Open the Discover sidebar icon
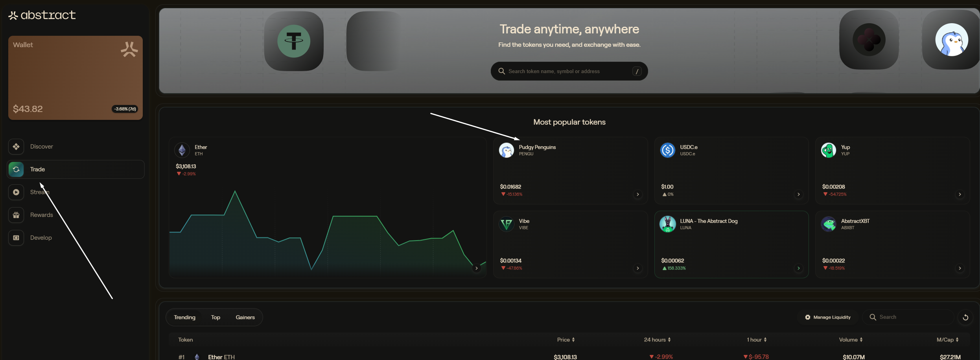This screenshot has height=360, width=980. 16,147
